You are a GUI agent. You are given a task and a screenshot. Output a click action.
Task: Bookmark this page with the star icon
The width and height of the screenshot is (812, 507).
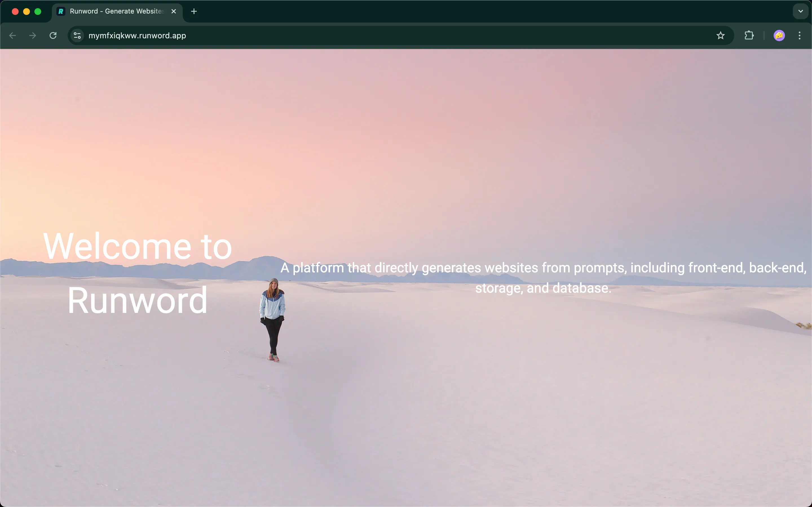point(720,35)
